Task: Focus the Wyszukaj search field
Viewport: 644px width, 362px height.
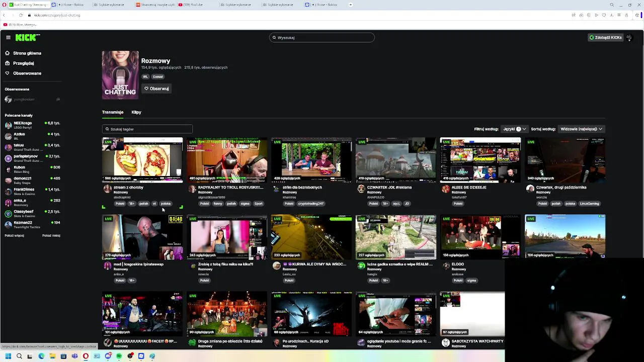Action: [322, 37]
